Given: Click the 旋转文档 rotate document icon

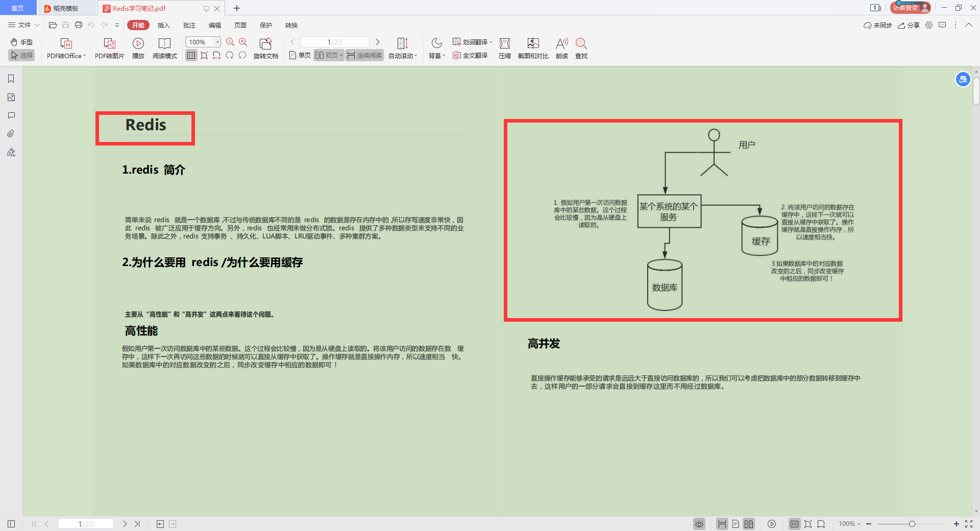Looking at the screenshot, I should click(265, 43).
